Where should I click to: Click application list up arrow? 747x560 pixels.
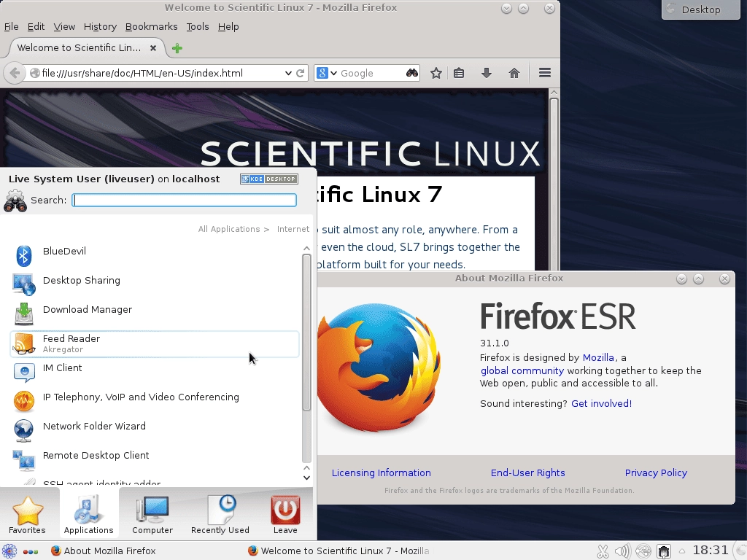tap(307, 249)
